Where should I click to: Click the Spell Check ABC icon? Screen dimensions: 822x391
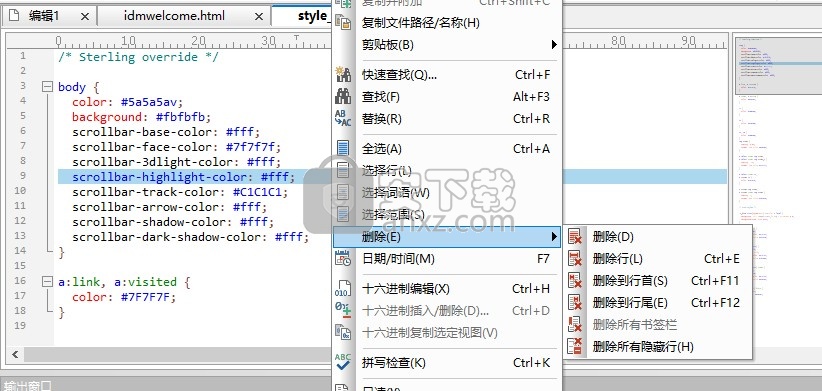343,362
